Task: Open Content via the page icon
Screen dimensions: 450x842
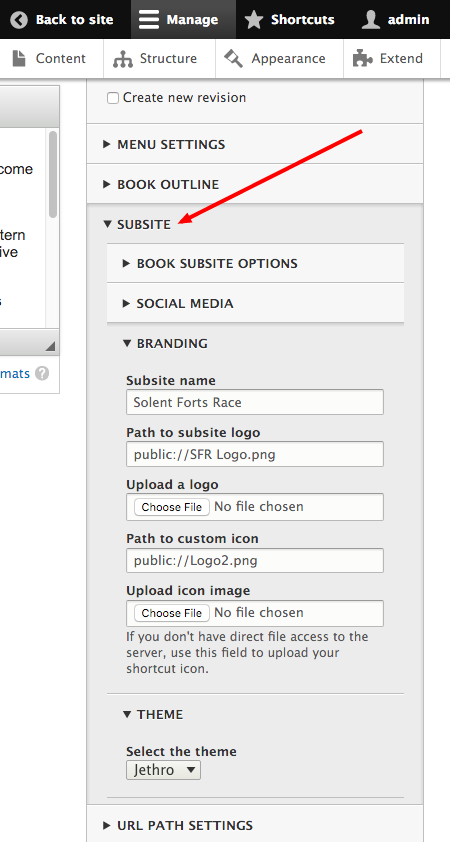Action: click(19, 58)
